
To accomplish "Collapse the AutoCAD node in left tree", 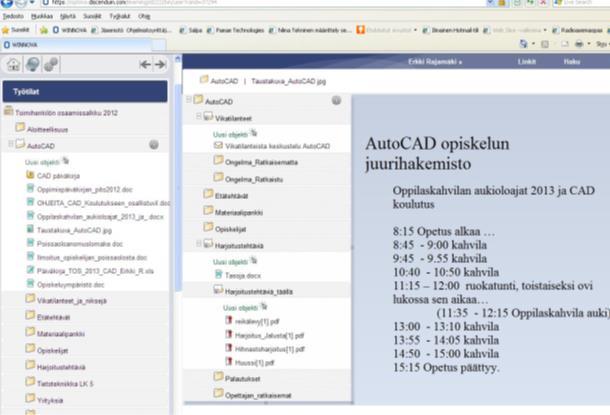I will (11, 144).
